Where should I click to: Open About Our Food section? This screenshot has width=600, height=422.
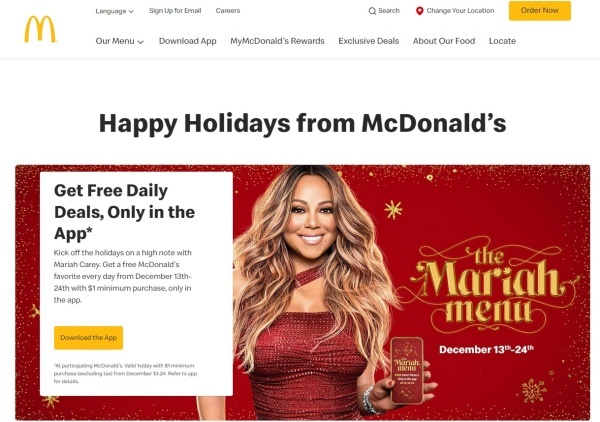(x=444, y=41)
